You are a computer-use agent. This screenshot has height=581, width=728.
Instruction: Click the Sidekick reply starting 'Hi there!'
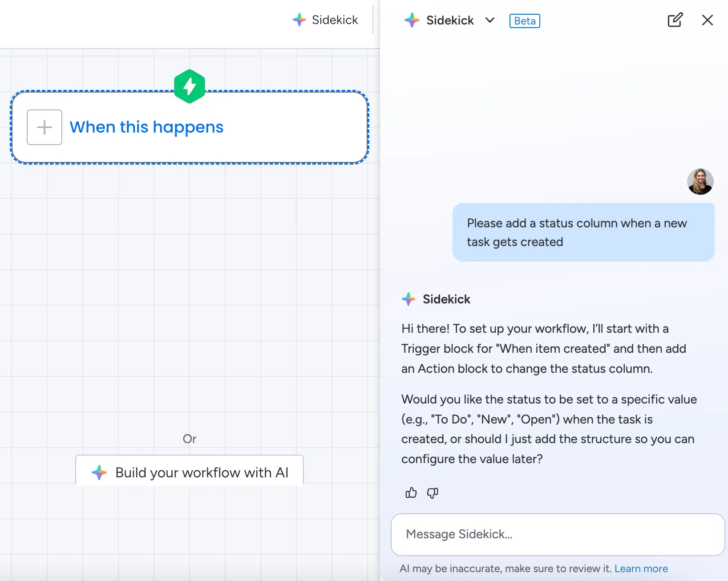click(544, 349)
